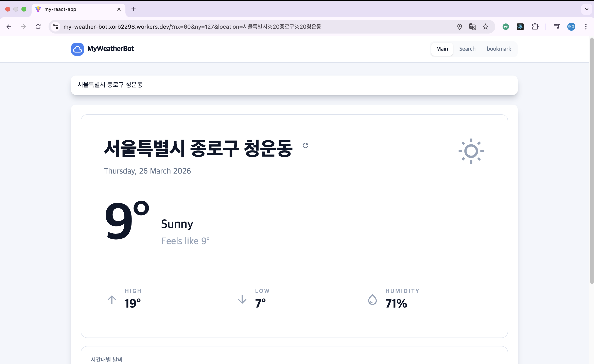View site information icon in address bar
This screenshot has height=364, width=594.
(x=56, y=27)
